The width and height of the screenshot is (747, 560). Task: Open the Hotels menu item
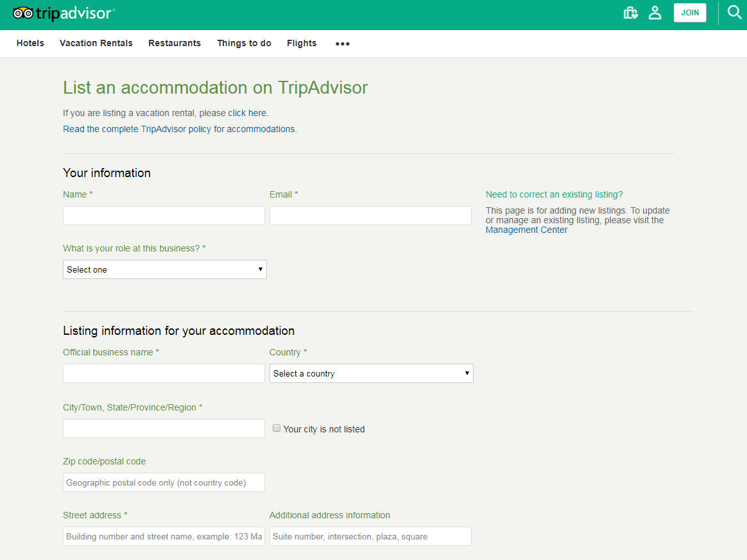pos(30,44)
